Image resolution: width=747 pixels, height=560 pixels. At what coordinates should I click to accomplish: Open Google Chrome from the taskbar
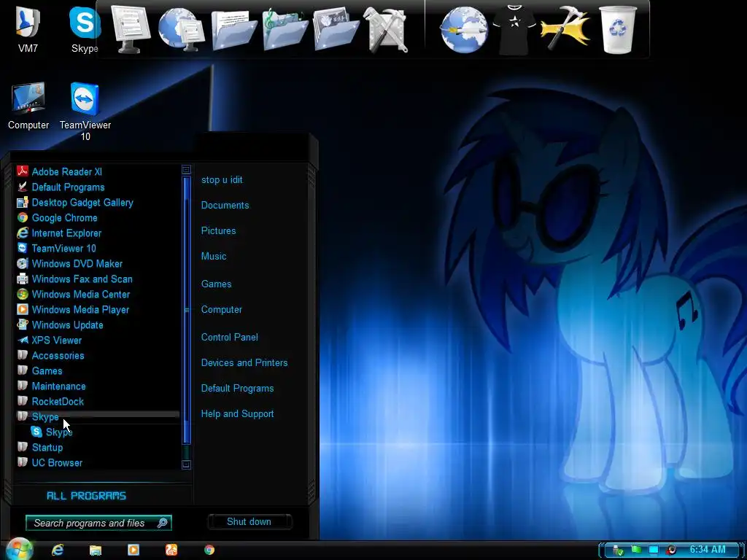tap(209, 550)
